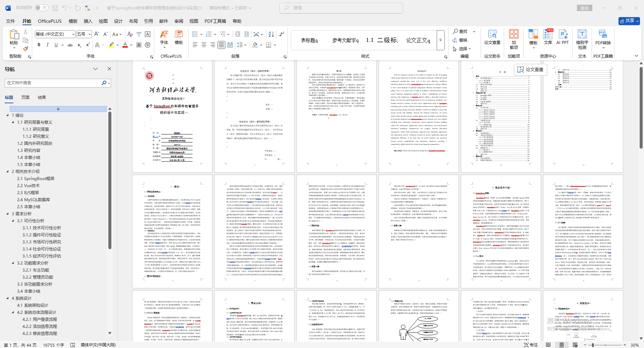
Task: Click the cover page thumbnail
Action: [172, 116]
